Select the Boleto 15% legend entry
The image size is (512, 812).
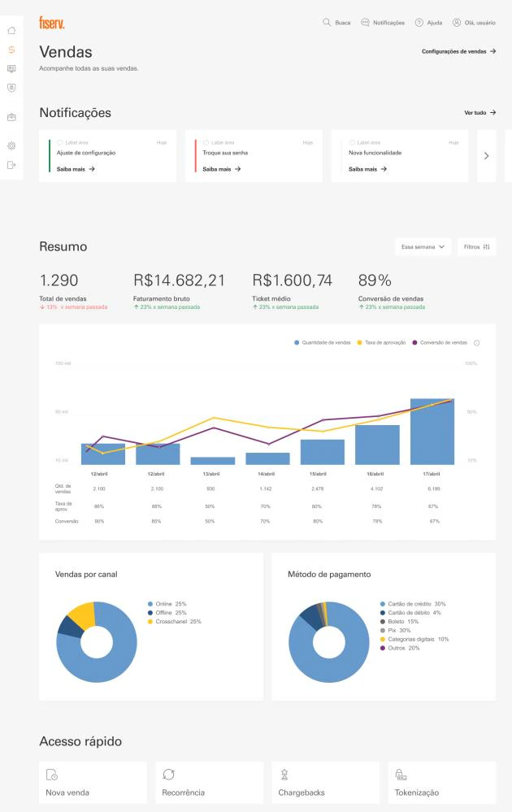tap(399, 622)
